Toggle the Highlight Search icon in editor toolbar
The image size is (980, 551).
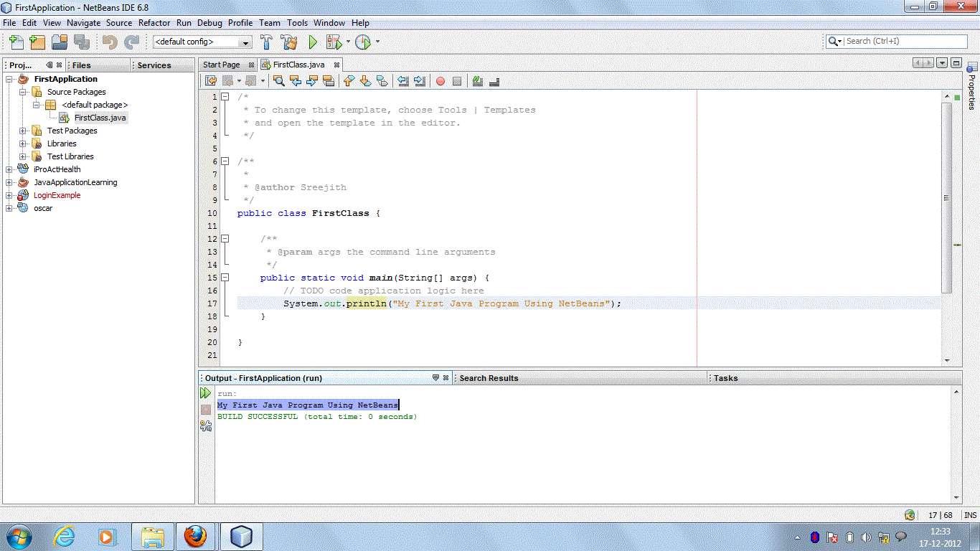(329, 81)
